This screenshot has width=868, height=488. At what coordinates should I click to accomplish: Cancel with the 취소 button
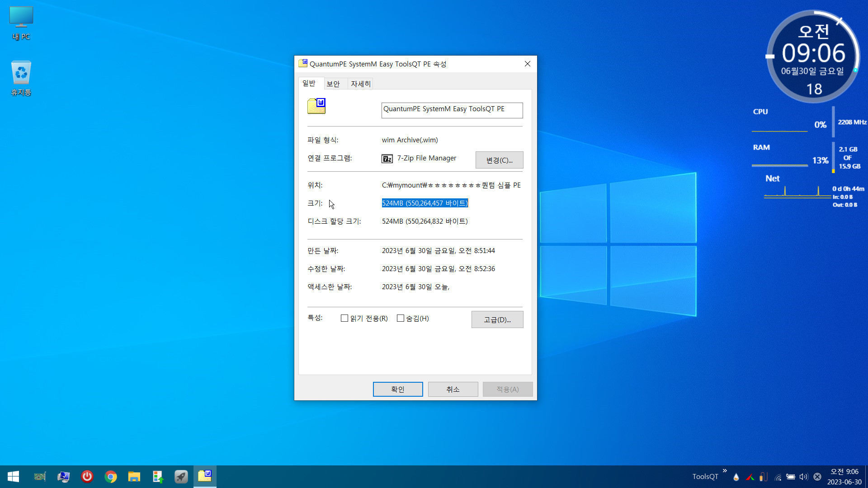pyautogui.click(x=453, y=389)
